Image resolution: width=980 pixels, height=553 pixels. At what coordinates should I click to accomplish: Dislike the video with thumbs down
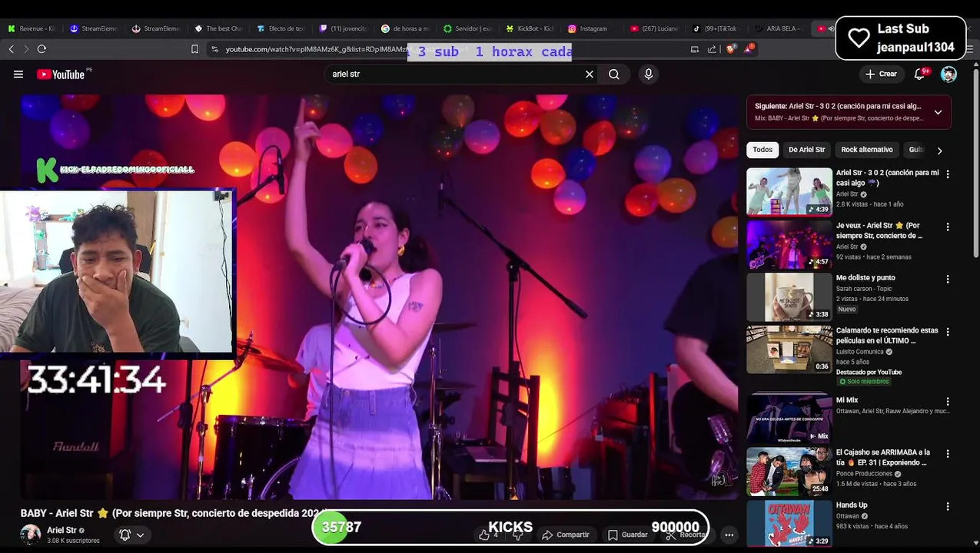(x=518, y=535)
